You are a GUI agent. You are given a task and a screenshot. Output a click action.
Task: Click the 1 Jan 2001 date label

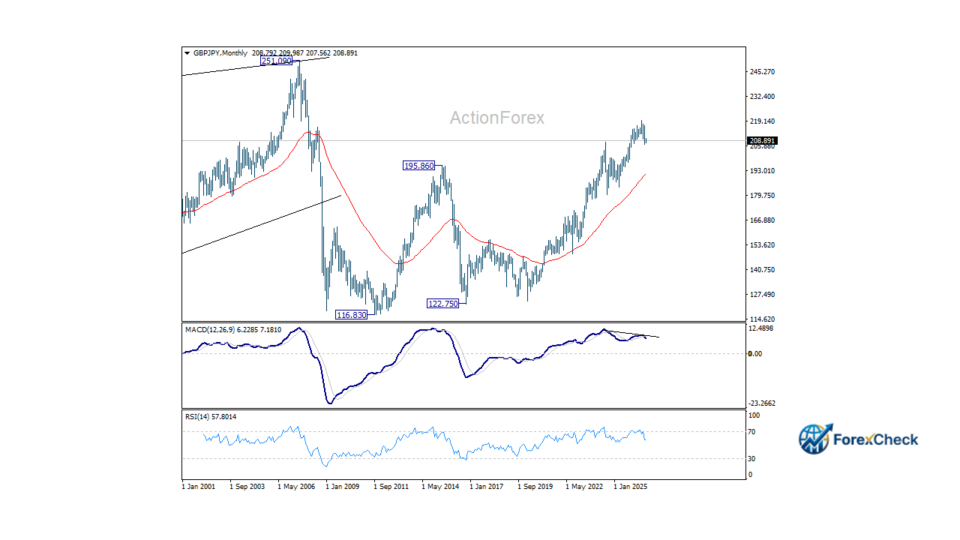pyautogui.click(x=199, y=487)
